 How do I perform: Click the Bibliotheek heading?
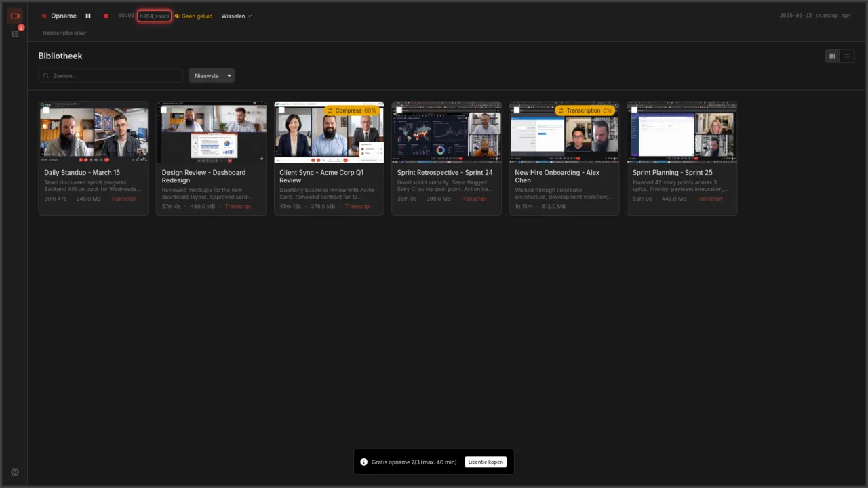[60, 56]
